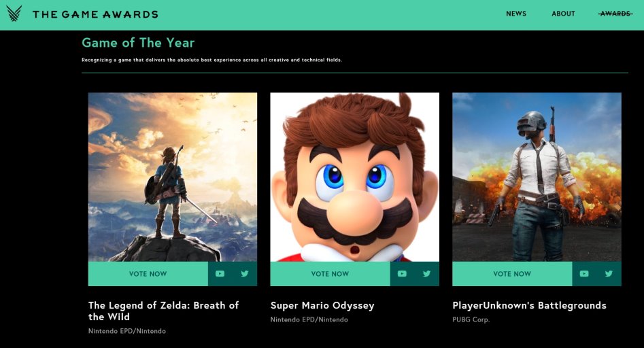Vote now for Breath of the Wild
Viewport: 644px width, 348px height.
click(148, 274)
